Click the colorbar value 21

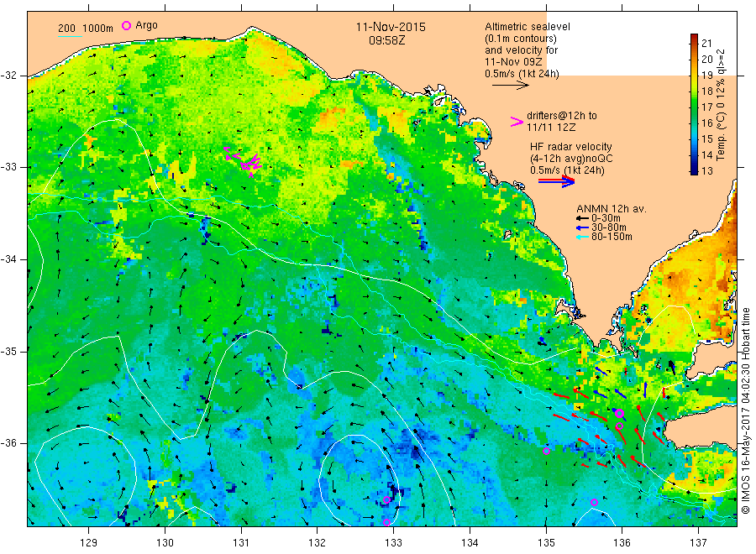tap(706, 44)
